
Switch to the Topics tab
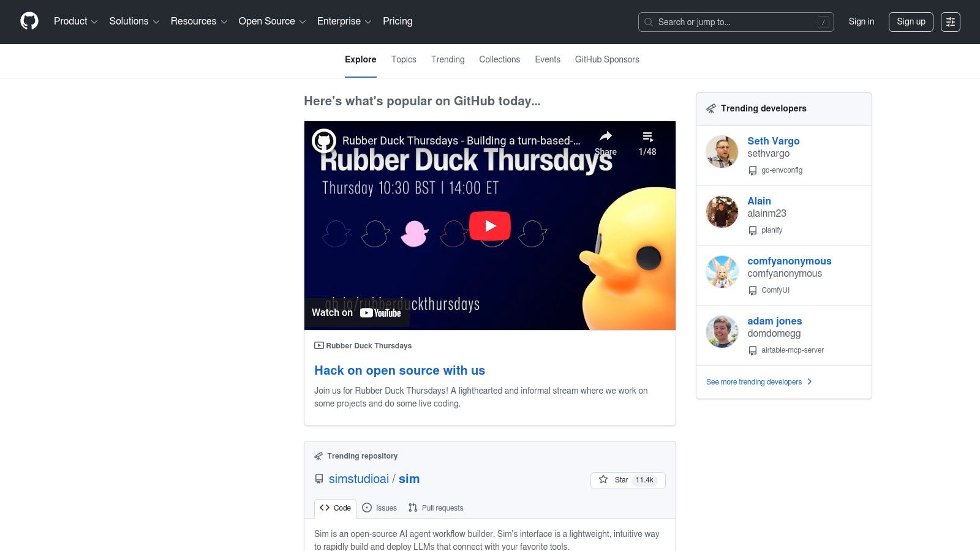coord(404,59)
